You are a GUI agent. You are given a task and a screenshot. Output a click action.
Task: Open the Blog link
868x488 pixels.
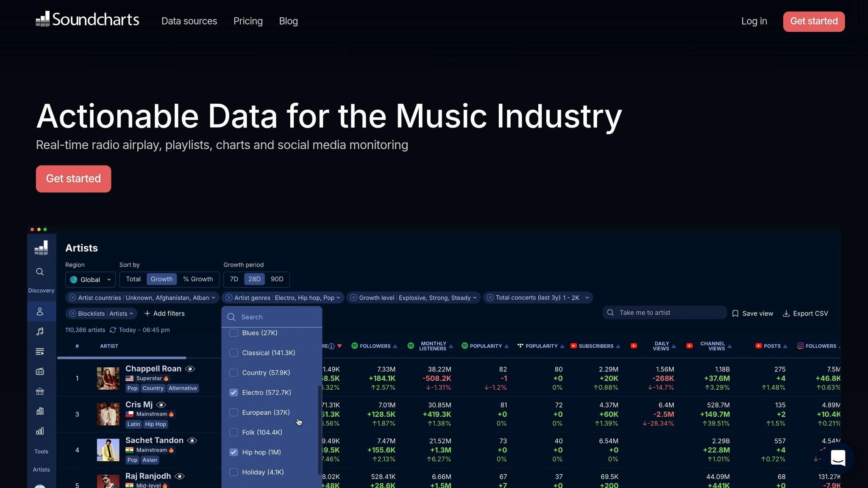(288, 21)
